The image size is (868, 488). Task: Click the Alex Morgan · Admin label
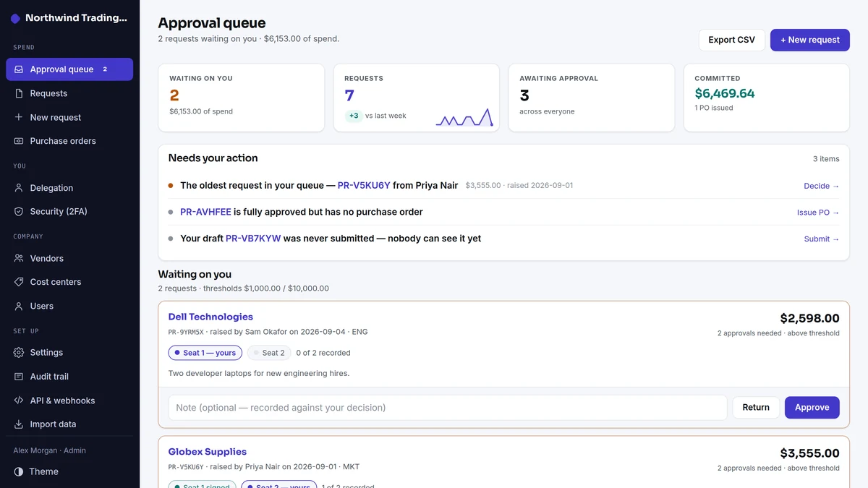49,450
